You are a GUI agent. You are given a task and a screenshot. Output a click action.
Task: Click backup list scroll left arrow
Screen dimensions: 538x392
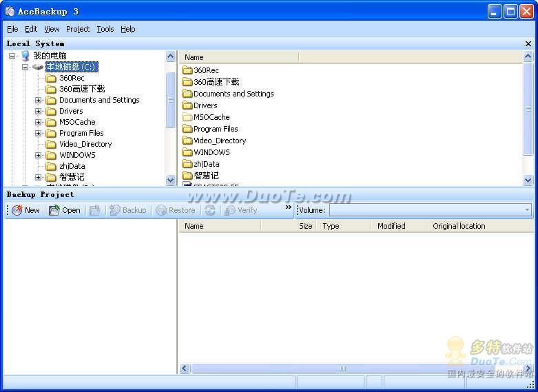coord(184,369)
